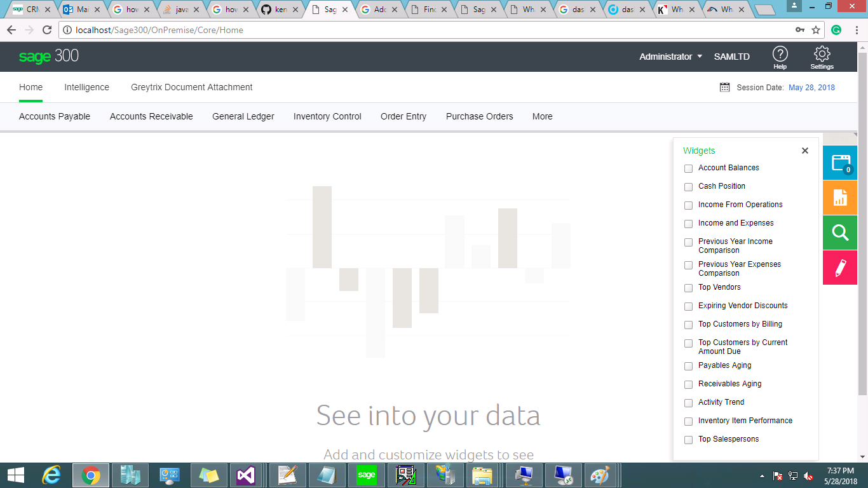Expand the Accounts Receivable menu
Image resolution: width=868 pixels, height=488 pixels.
151,116
